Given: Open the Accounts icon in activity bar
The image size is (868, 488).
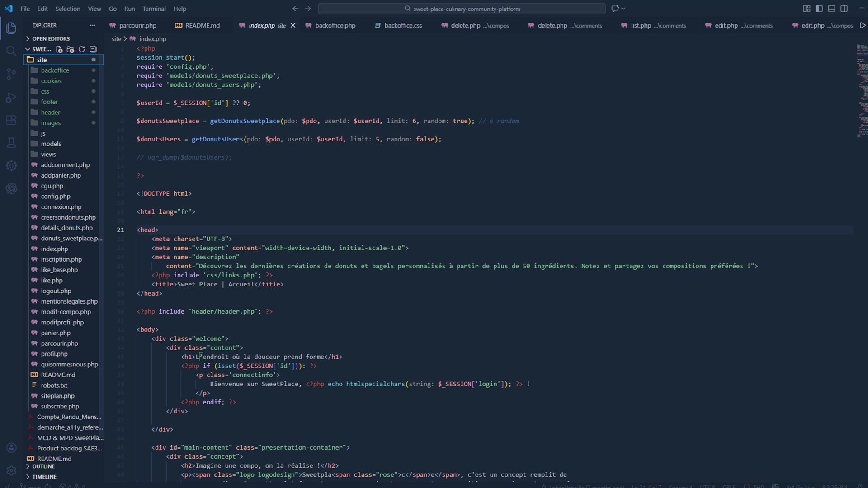Looking at the screenshot, I should click(x=11, y=447).
